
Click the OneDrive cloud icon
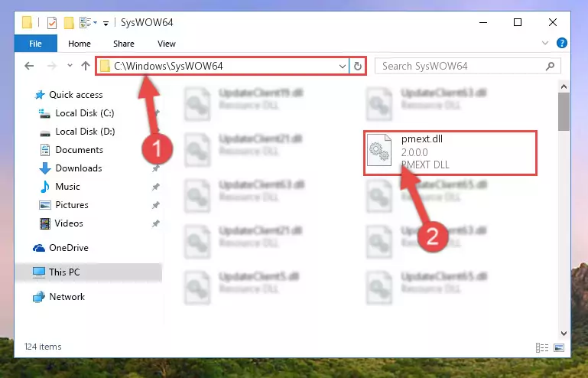(39, 248)
